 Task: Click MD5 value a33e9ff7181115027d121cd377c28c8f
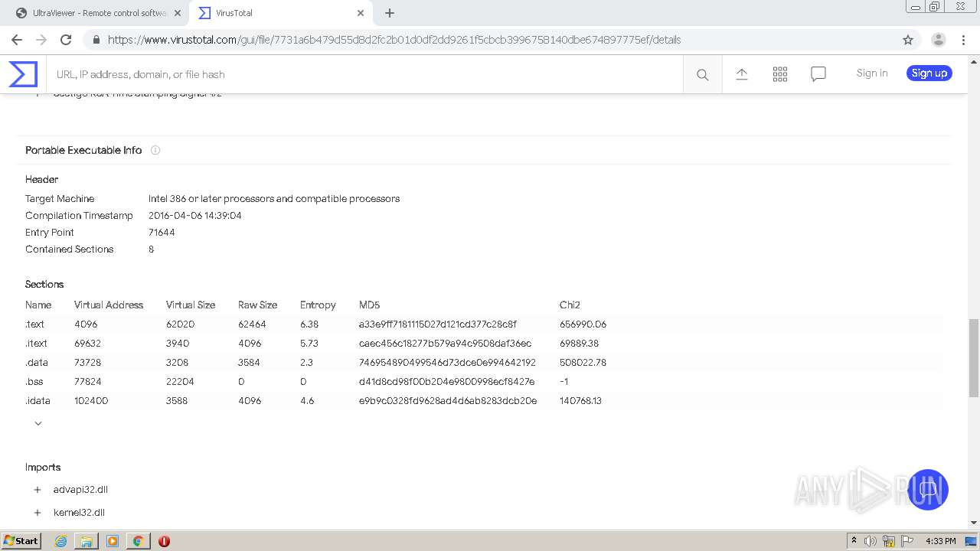click(438, 324)
